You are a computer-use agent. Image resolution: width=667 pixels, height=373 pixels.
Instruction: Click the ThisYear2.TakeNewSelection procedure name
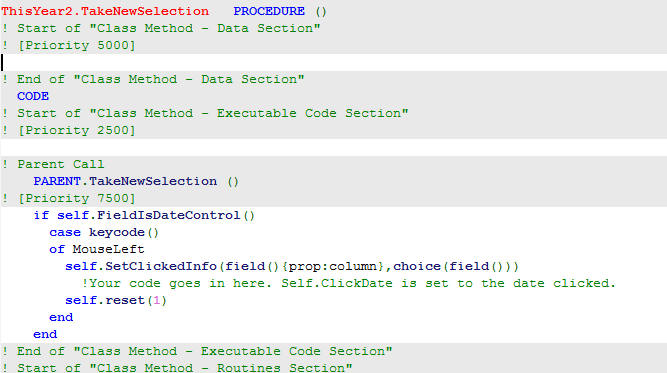(105, 11)
